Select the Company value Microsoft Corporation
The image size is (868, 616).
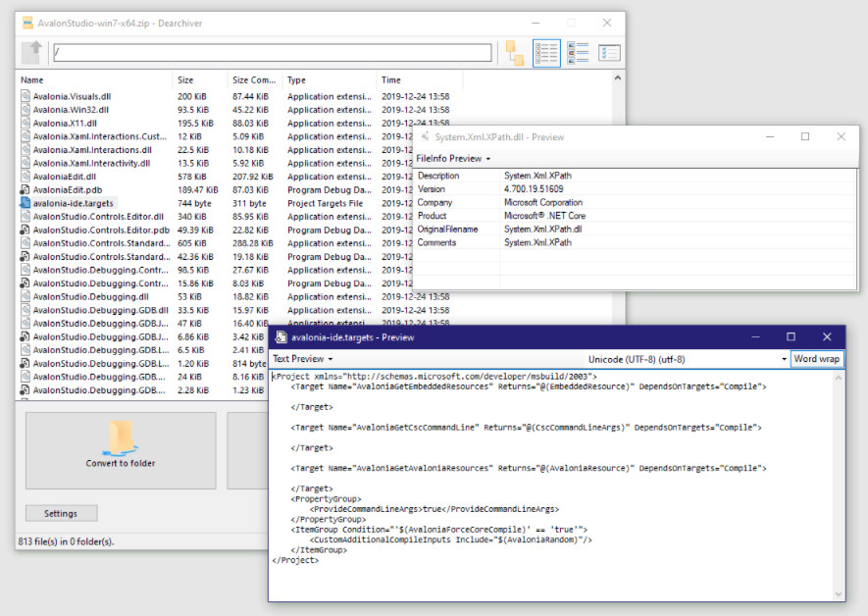coord(543,203)
